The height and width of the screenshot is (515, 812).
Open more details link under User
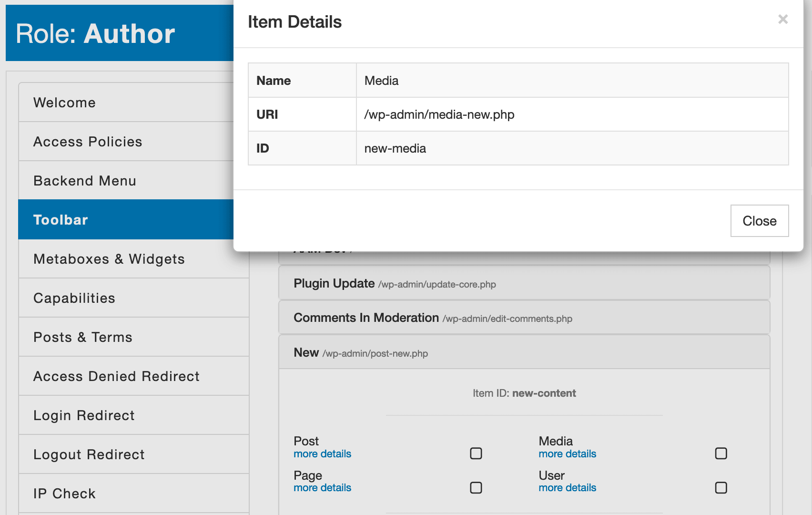(567, 488)
